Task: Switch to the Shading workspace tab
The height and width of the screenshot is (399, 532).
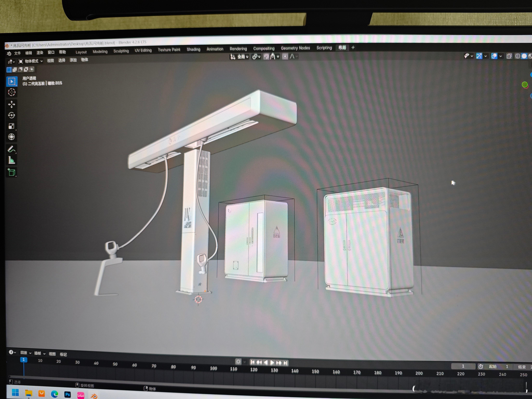Action: pos(193,49)
